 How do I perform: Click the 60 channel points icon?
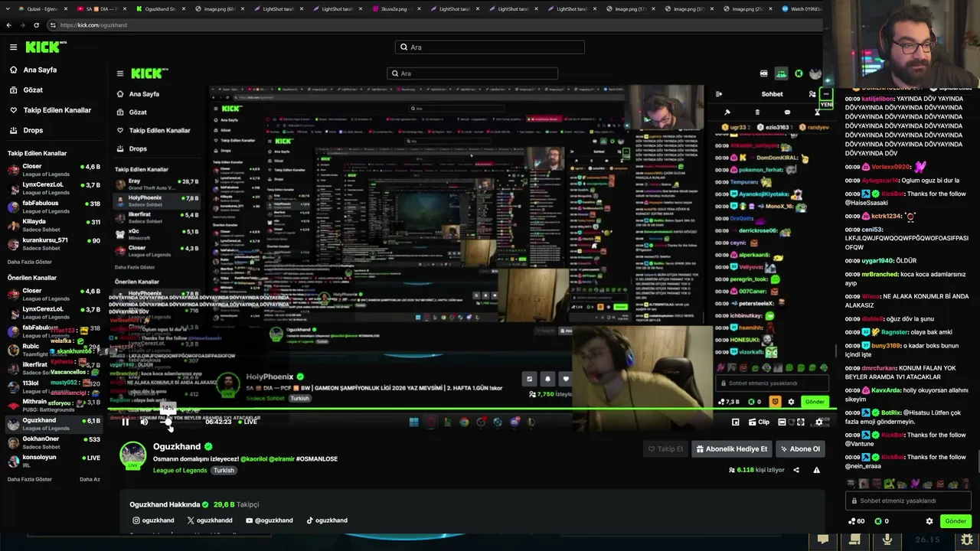point(857,521)
